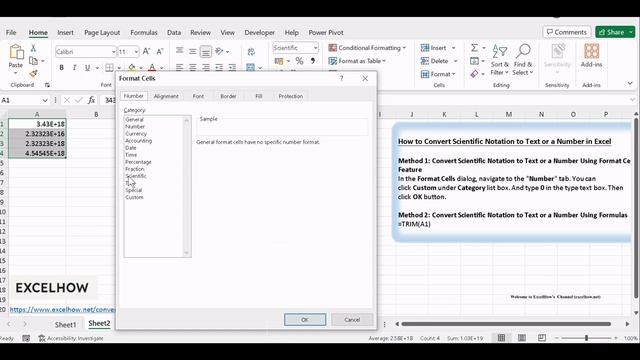Click the Comments button

pyautogui.click(x=567, y=32)
